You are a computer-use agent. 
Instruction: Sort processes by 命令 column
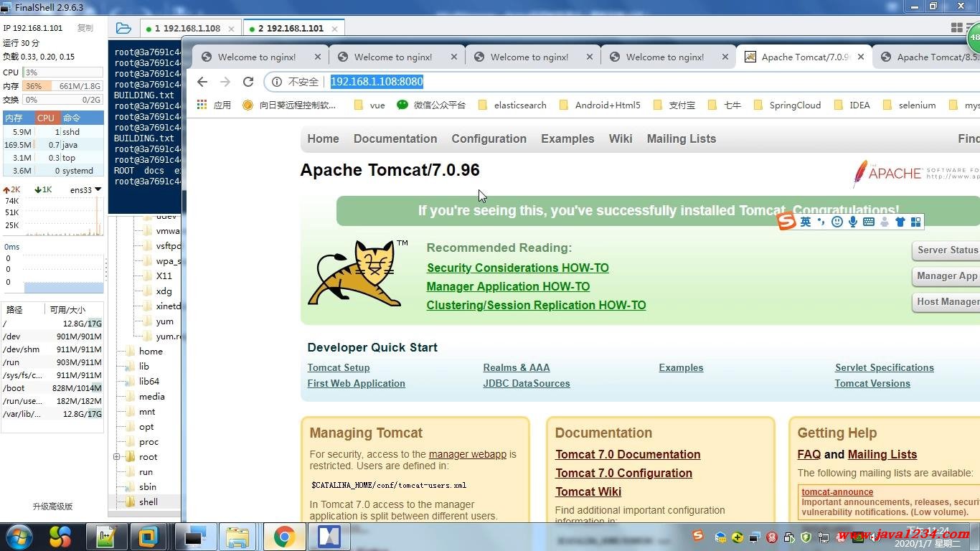pos(81,118)
